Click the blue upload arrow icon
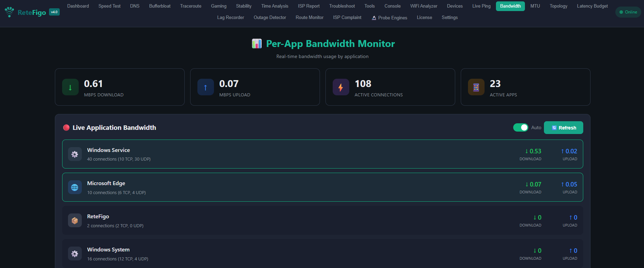This screenshot has height=268, width=644. click(206, 87)
